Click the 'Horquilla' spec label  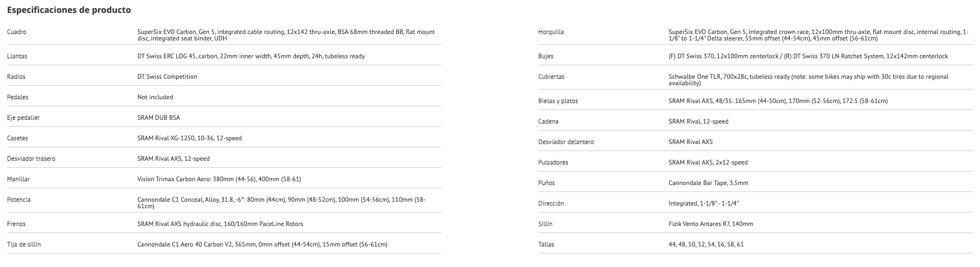click(x=551, y=32)
